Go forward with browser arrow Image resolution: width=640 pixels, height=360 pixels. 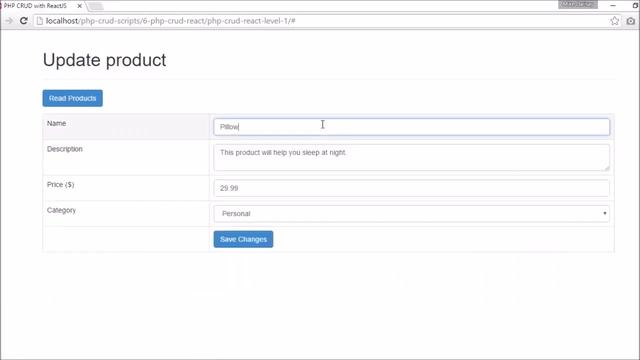click(x=9, y=21)
